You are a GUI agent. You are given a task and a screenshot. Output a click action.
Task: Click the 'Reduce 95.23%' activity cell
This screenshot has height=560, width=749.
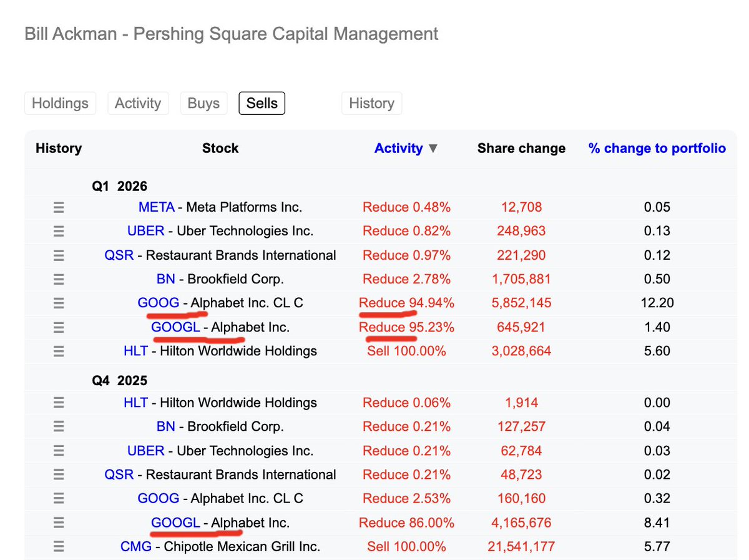click(407, 327)
